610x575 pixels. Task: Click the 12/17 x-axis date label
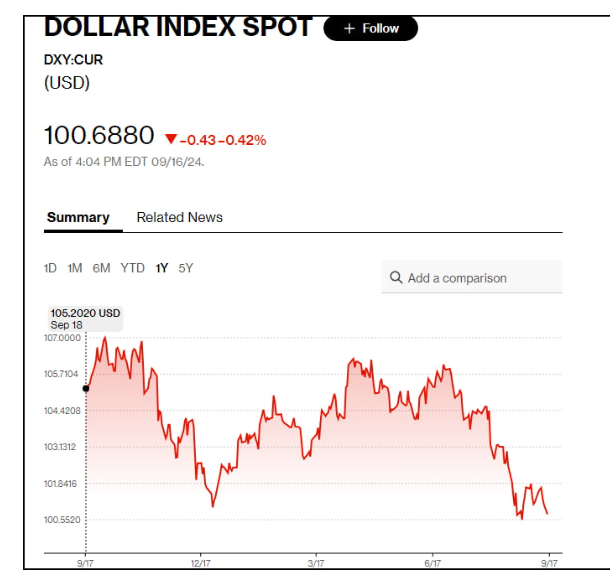200,566
